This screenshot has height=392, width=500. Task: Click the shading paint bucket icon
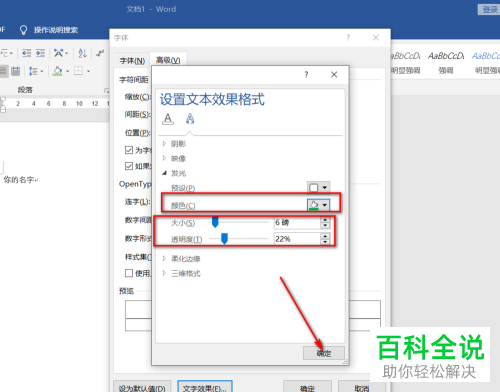point(57,71)
